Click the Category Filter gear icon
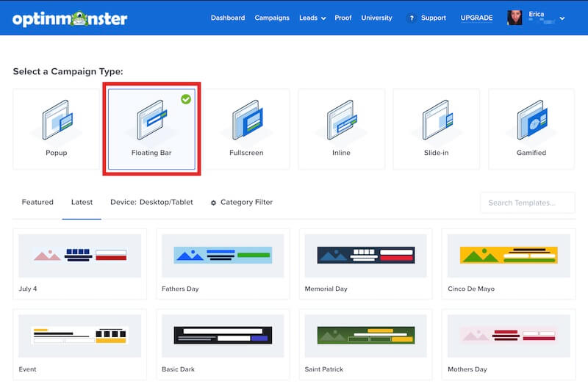588x387 pixels. pos(214,203)
